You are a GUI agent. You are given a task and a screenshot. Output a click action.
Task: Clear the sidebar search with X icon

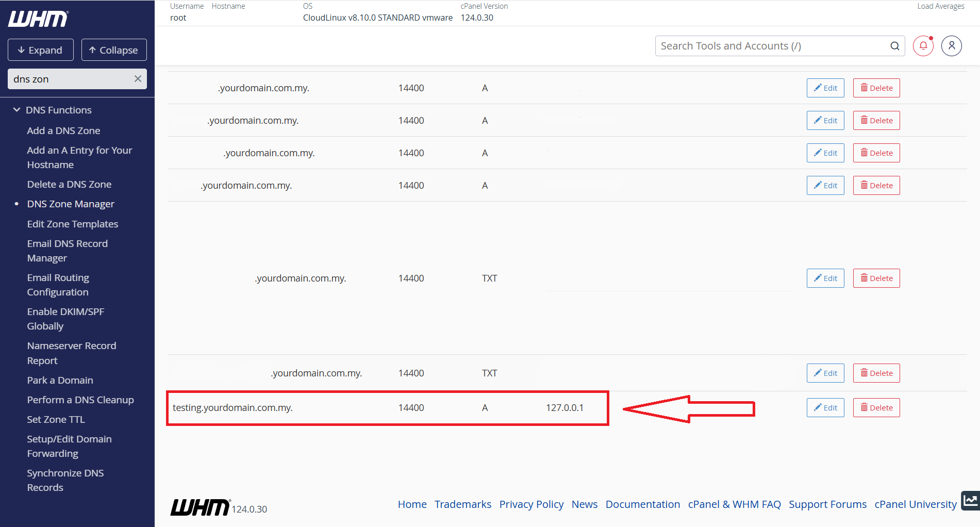[x=138, y=79]
